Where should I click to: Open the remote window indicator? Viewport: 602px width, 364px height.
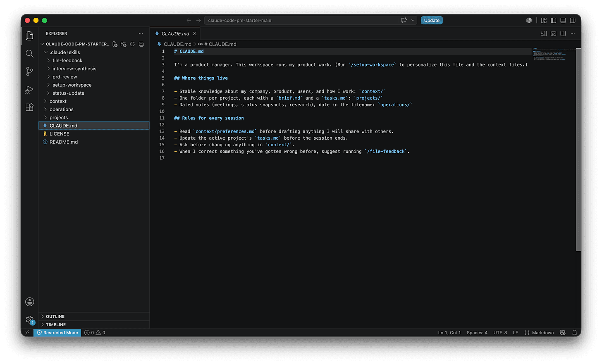point(27,333)
